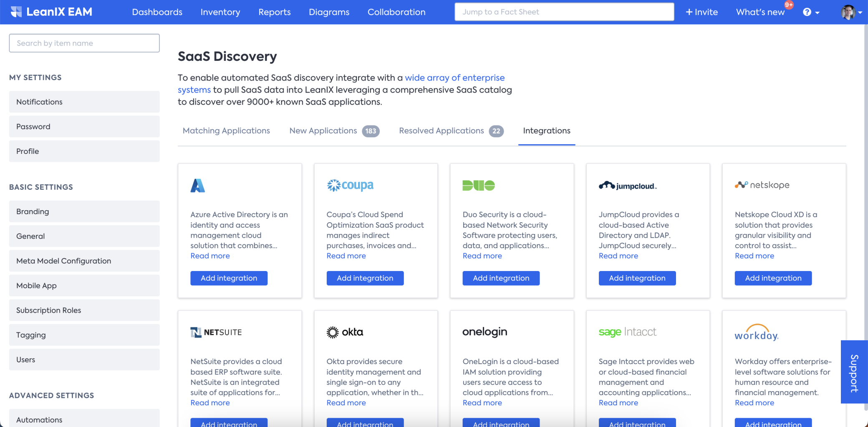Viewport: 868px width, 427px height.
Task: Read more about OneLogin
Action: [482, 402]
